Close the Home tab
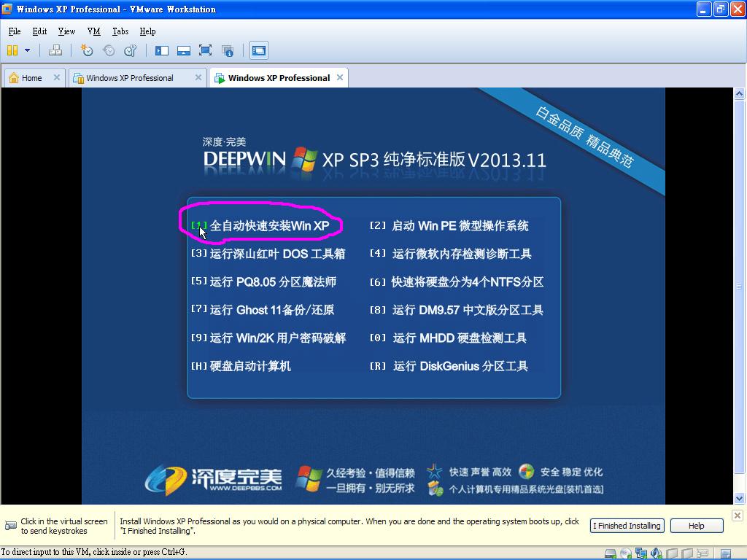Image resolution: width=747 pixels, height=560 pixels. 57,77
